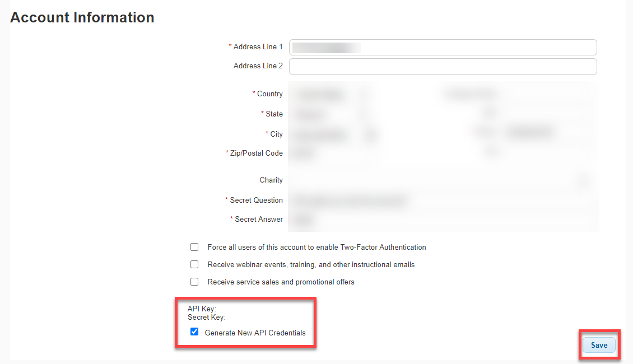Click the Secret Key label text
The image size is (633, 364).
[206, 317]
